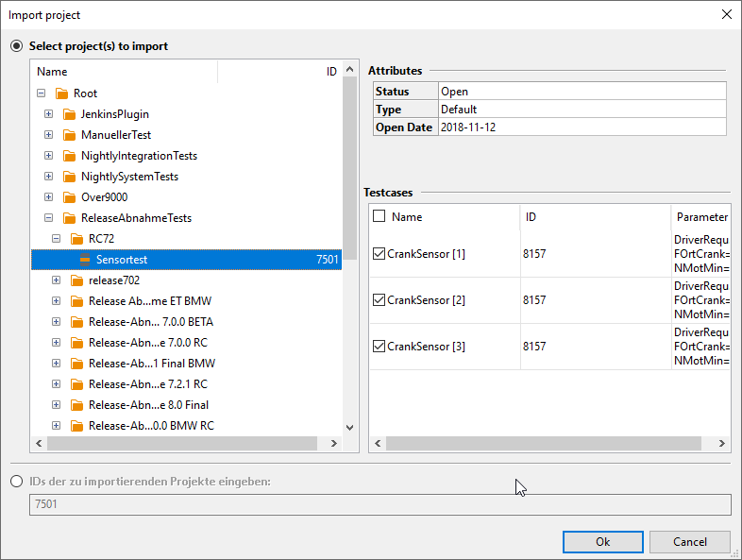Expand the Release Ab...me ET BMW node
Viewport: 742px width, 560px height.
57,301
